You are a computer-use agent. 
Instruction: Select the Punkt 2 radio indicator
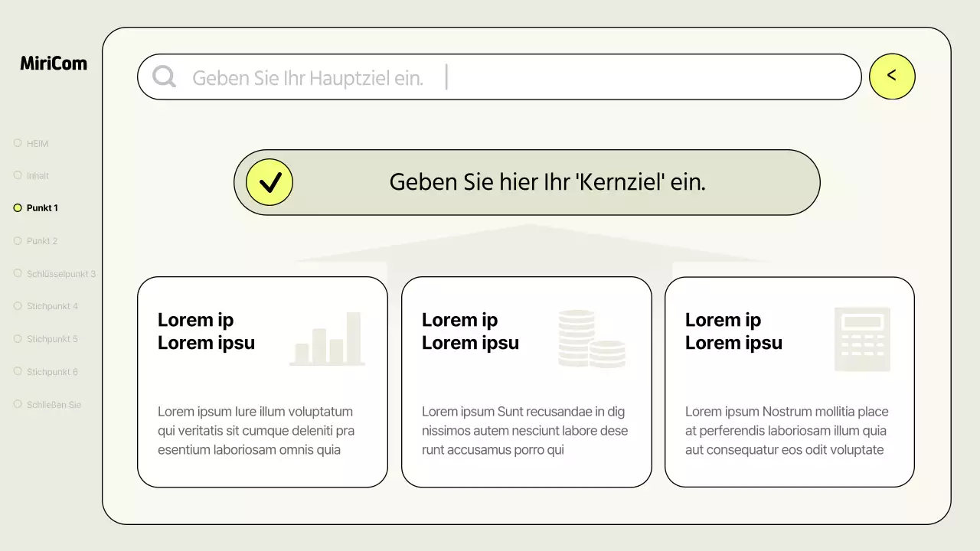17,240
